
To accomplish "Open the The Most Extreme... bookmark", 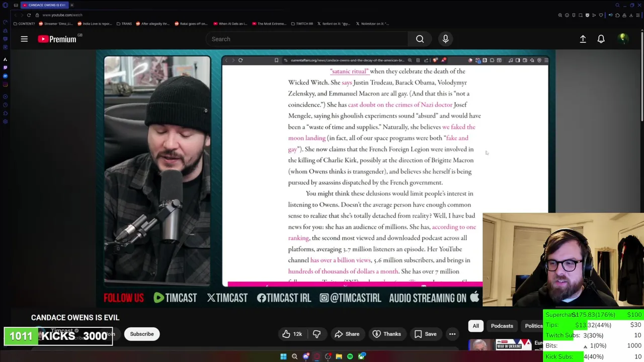I will coord(269,24).
